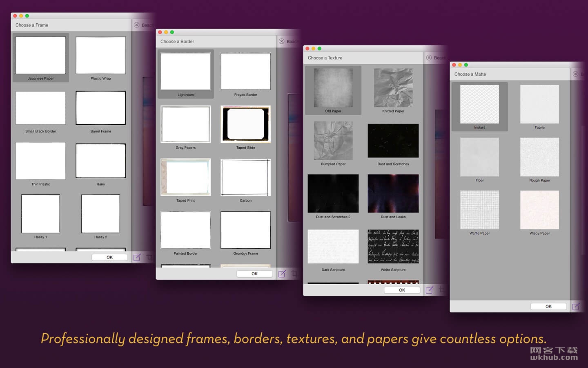Select the Rough Paper matte

pos(539,157)
